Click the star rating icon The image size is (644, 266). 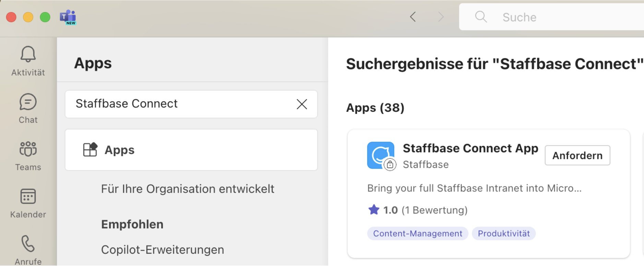(x=374, y=210)
